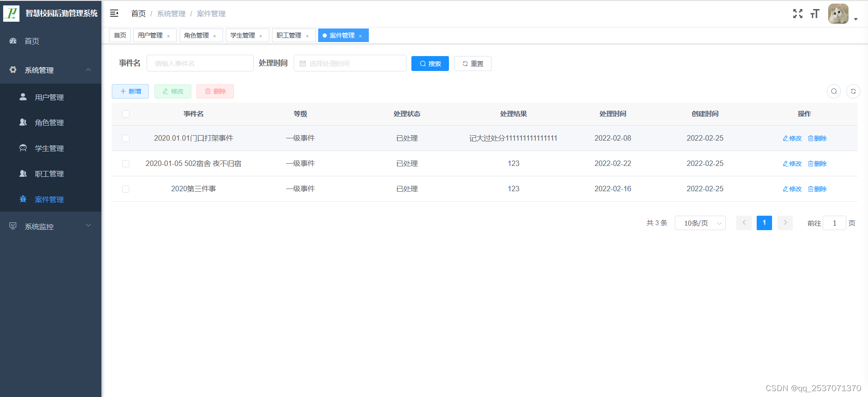This screenshot has width=868, height=397.
Task: Click the green 修改 toolbar button
Action: point(173,91)
